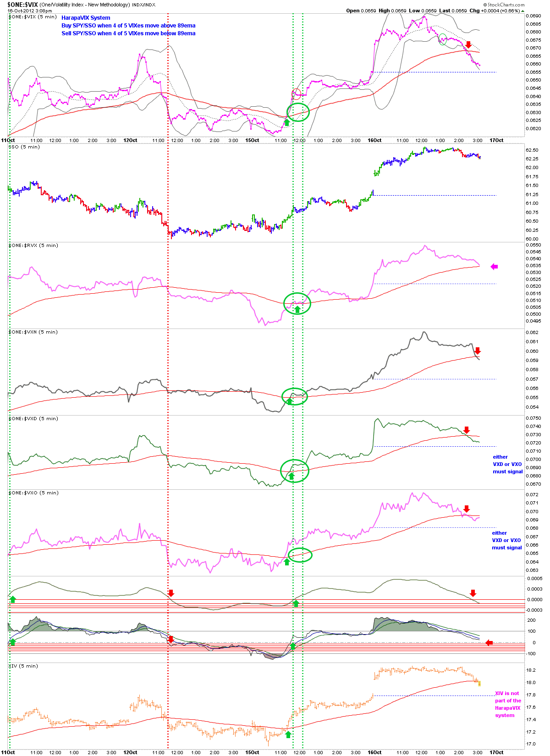Click the Open 0.0659 value

point(361,11)
